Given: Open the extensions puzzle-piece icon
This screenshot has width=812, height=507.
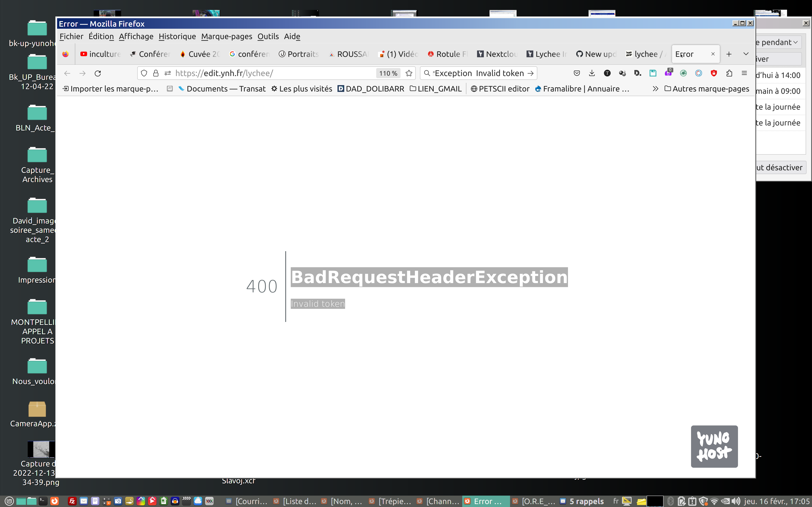Looking at the screenshot, I should pos(729,73).
